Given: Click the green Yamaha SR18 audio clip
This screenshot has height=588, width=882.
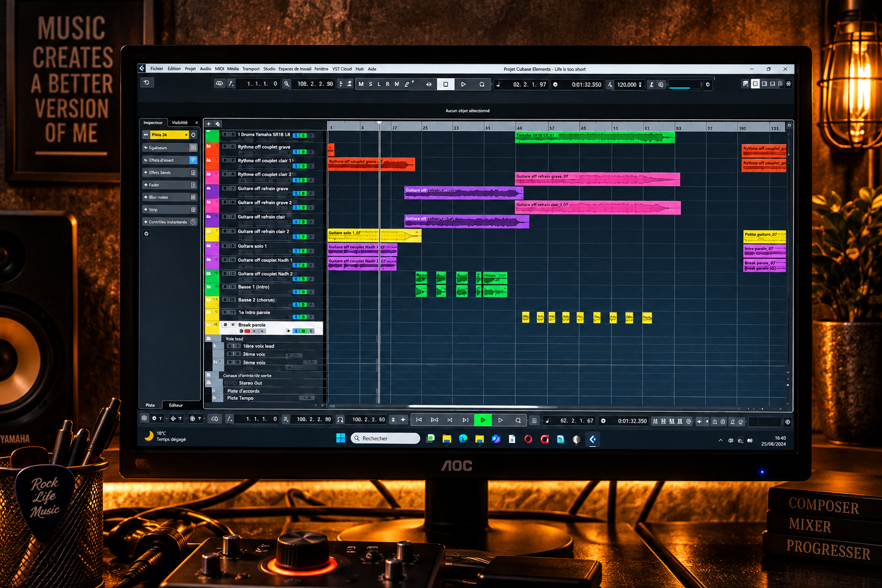Looking at the screenshot, I should [x=594, y=137].
